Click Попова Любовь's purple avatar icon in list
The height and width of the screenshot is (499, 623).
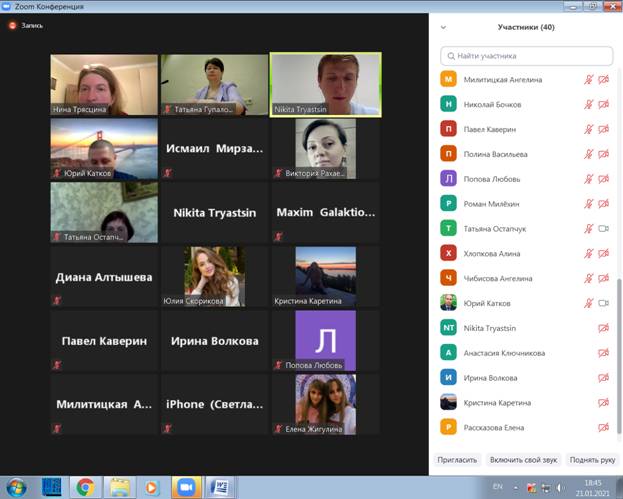coord(448,179)
